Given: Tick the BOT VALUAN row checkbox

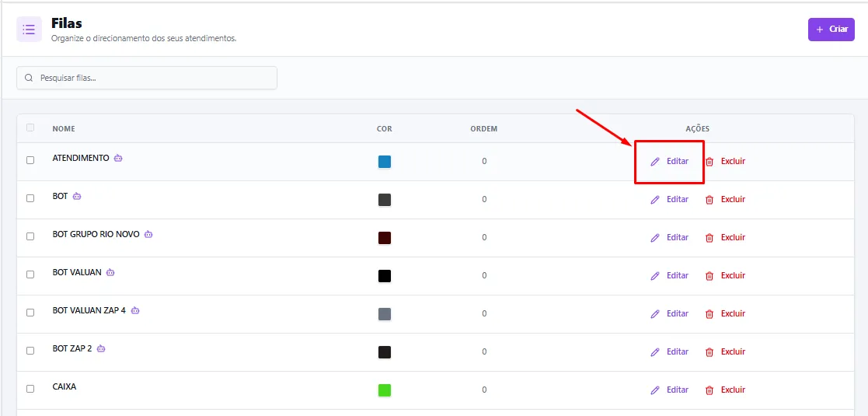Looking at the screenshot, I should tap(30, 274).
